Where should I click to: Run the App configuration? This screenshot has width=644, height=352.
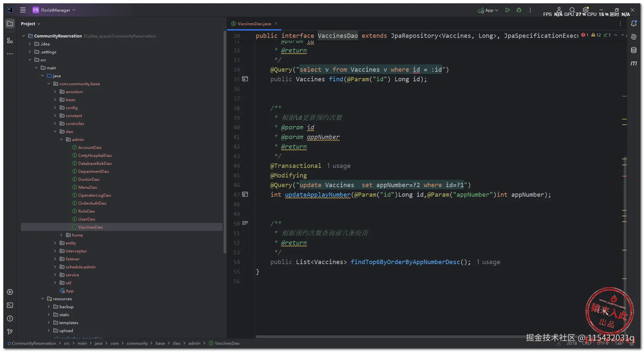coord(507,10)
